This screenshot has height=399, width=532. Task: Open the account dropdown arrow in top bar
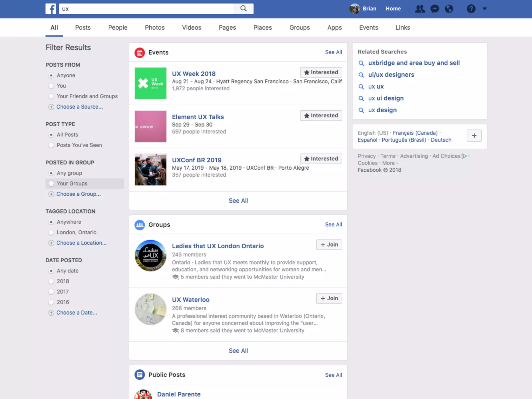click(x=484, y=9)
